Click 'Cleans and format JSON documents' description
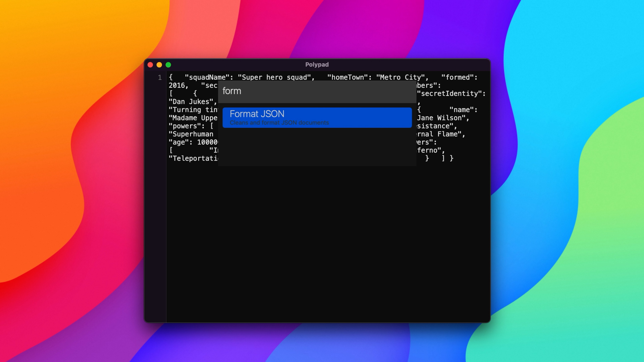Screen dimensions: 644x362 click(279, 123)
